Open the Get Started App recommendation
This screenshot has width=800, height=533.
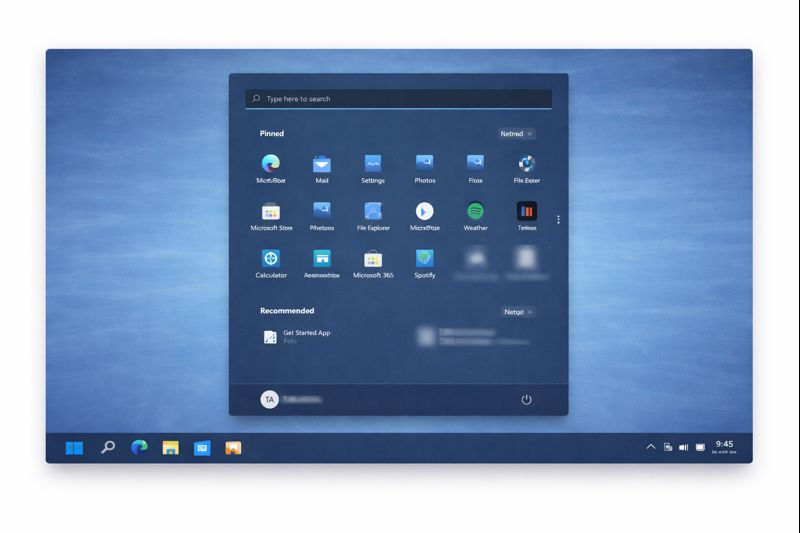coord(297,337)
